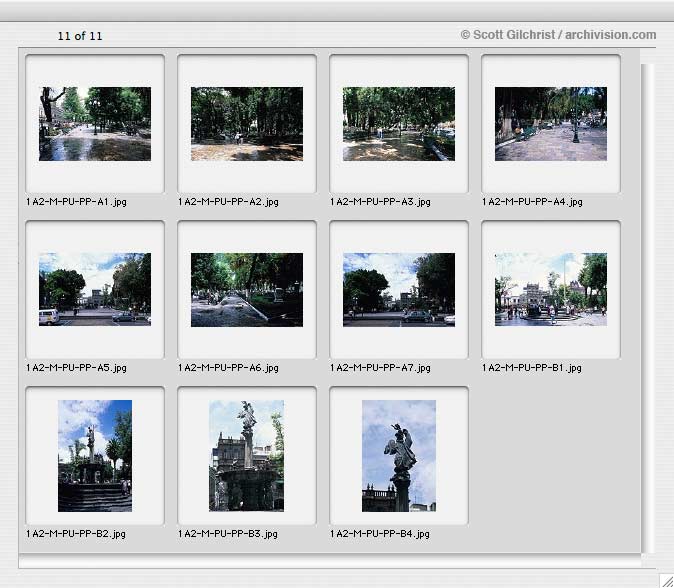Select thumbnail 1A2-M-PU-PP-A2.jpg
This screenshot has width=674, height=588.
point(247,124)
